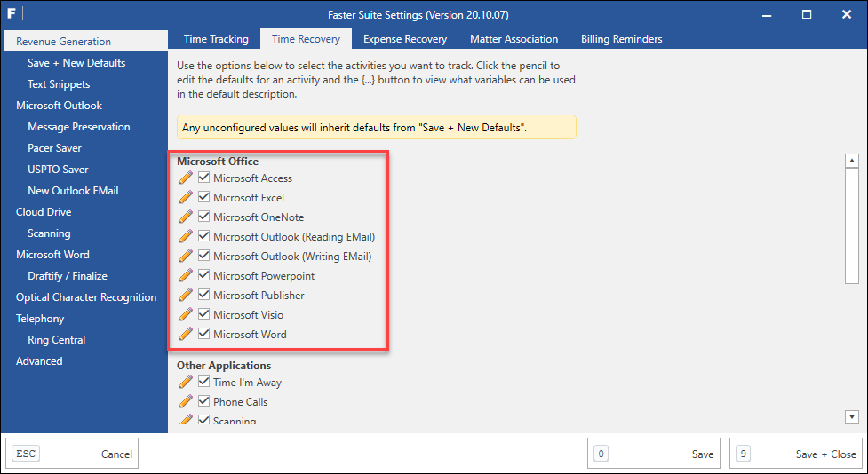The height and width of the screenshot is (474, 868).
Task: Click the pencil icon for Phone Calls
Action: pos(186,401)
